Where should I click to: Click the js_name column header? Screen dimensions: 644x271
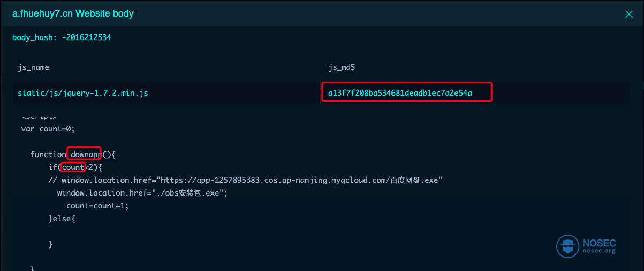pos(33,67)
